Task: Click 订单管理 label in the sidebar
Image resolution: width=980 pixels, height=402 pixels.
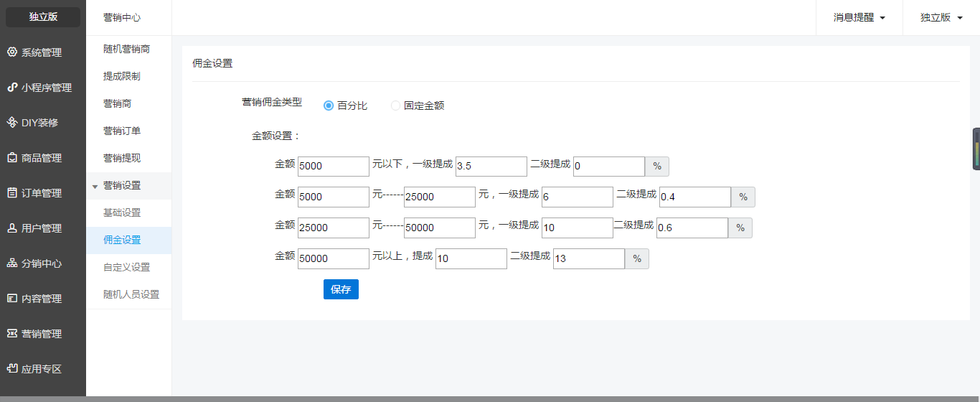Action: point(42,193)
